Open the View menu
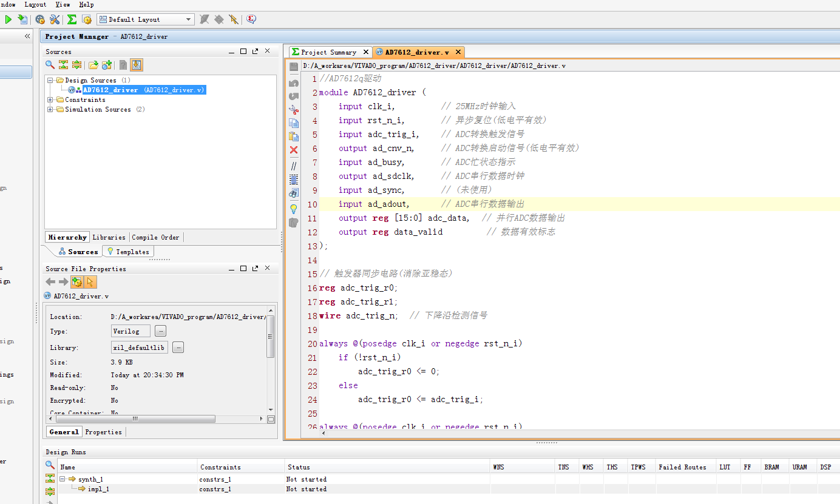This screenshot has width=840, height=504. click(63, 4)
